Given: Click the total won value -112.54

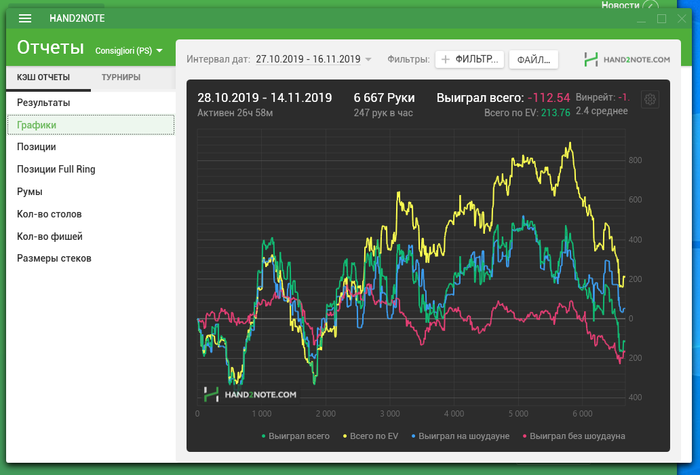Looking at the screenshot, I should [x=549, y=98].
